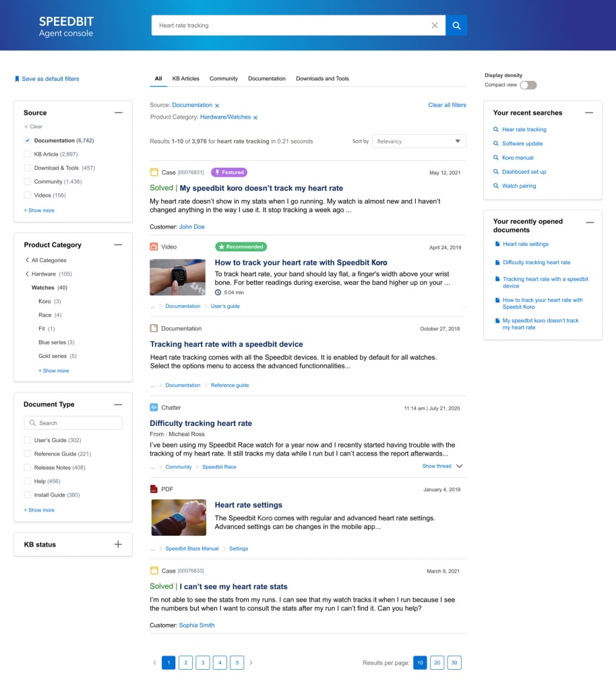Click magnifier icon beside Koro manual search
616x690 pixels.
496,158
